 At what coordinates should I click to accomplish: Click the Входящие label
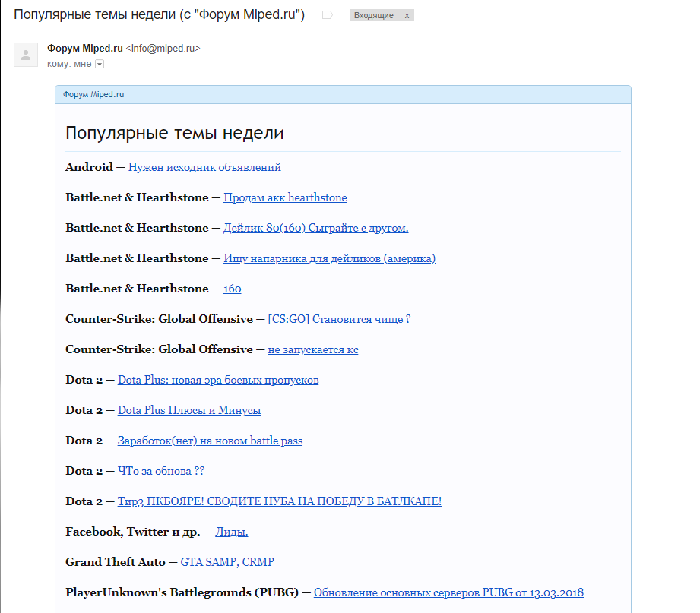pos(374,16)
